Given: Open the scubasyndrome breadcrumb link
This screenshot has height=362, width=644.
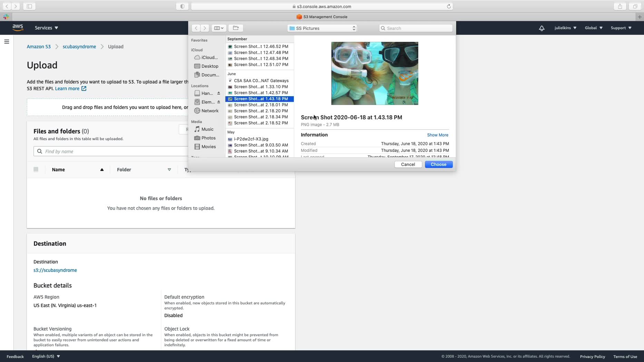Looking at the screenshot, I should 79,47.
